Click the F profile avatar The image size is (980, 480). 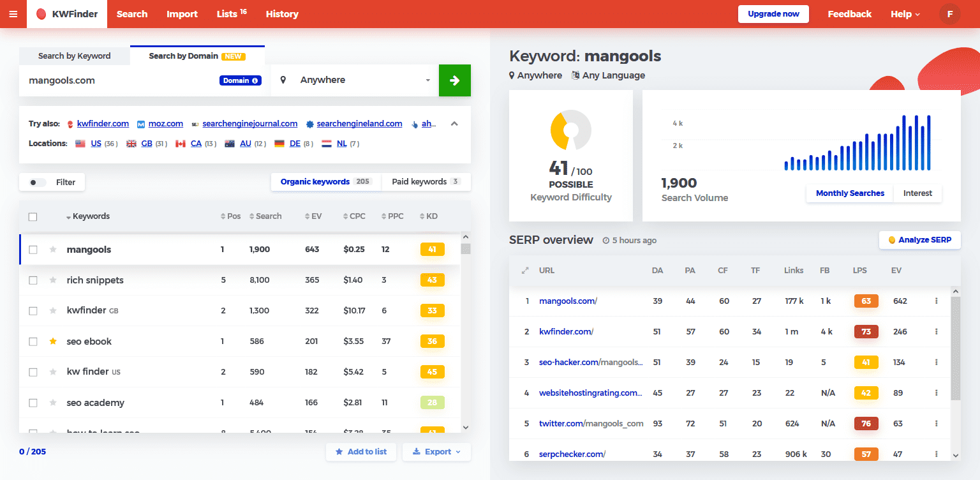point(949,13)
